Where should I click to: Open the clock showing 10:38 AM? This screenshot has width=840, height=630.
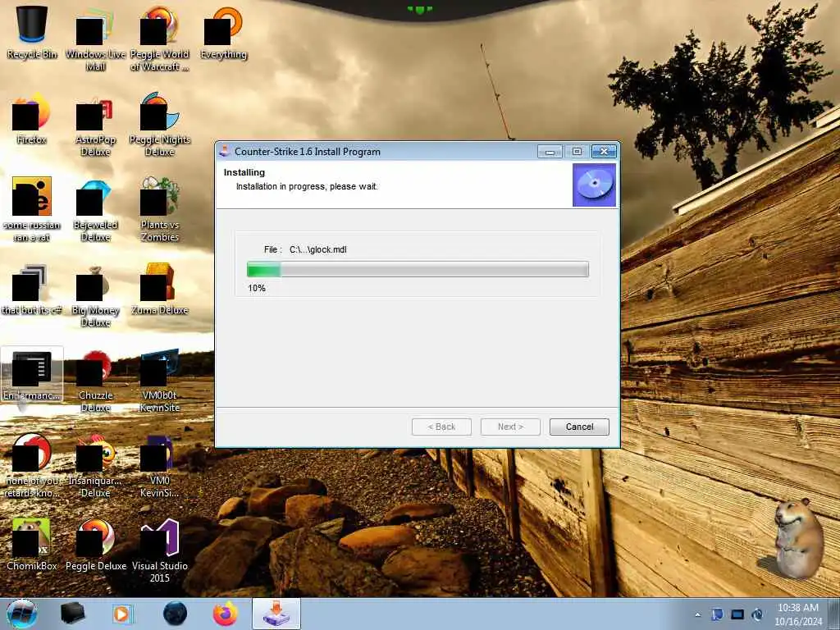(x=797, y=614)
